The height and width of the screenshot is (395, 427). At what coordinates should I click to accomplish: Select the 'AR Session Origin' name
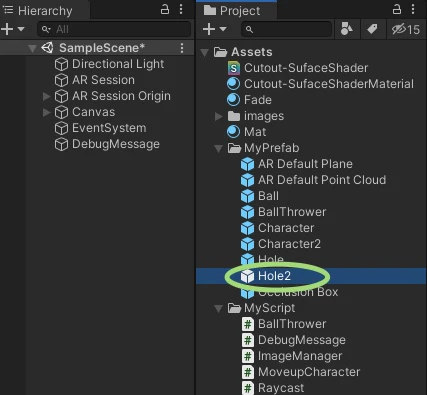coord(121,96)
